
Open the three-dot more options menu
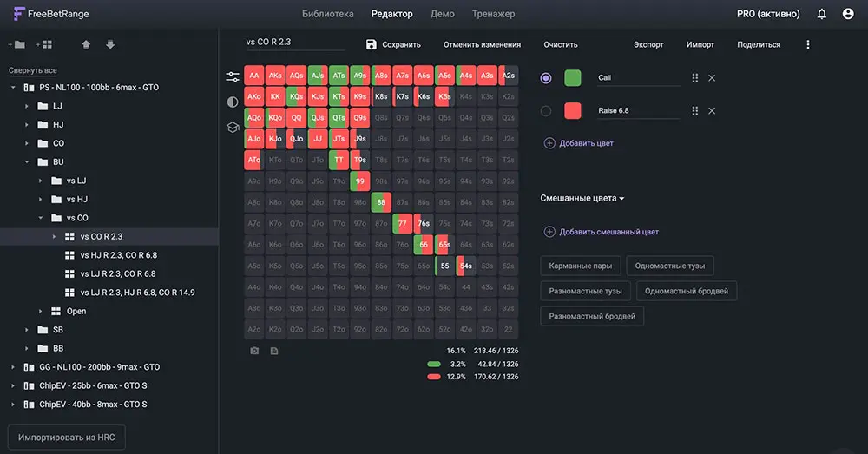click(x=808, y=44)
